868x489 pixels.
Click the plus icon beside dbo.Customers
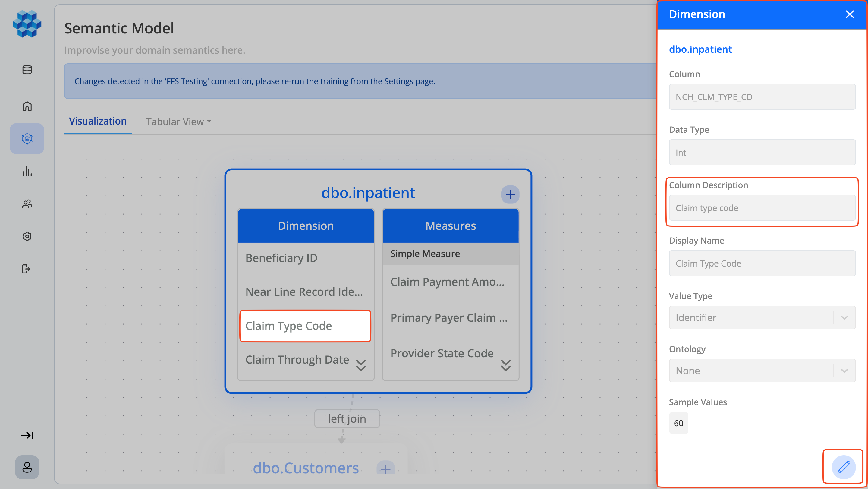tap(385, 468)
